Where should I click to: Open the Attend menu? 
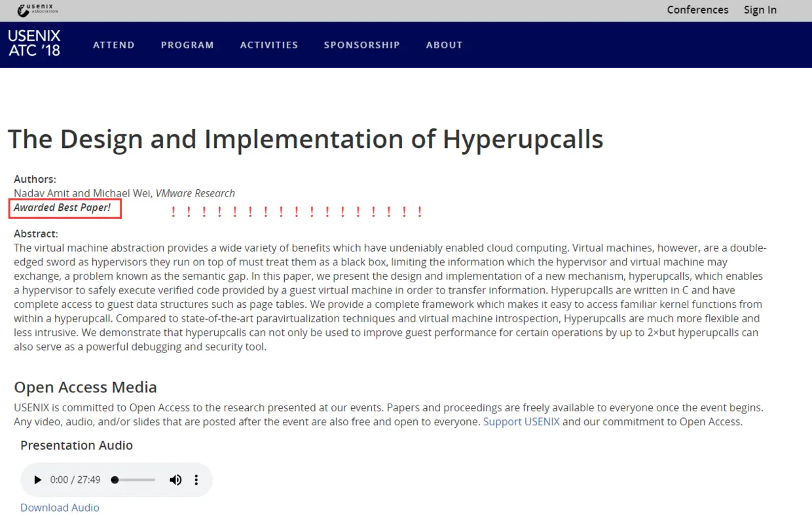114,45
